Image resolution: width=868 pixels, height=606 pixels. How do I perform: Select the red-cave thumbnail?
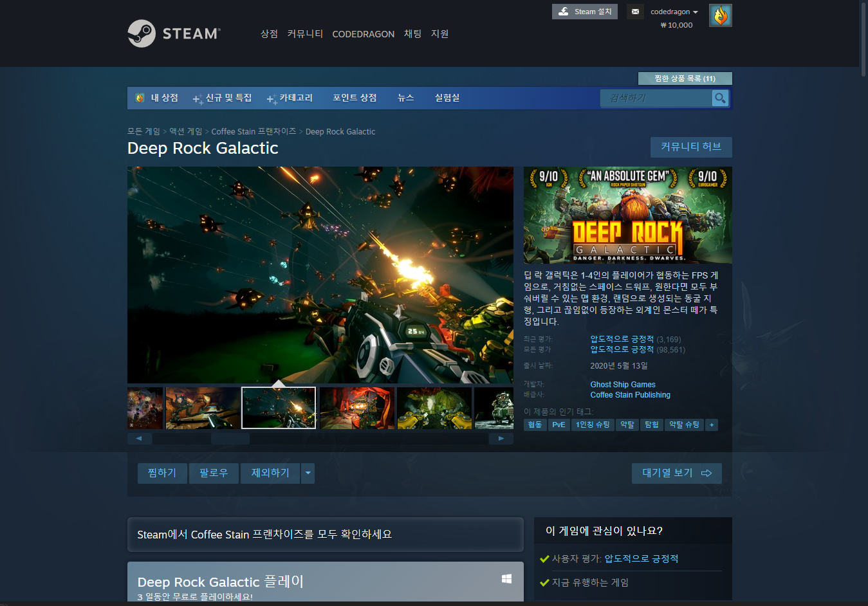pos(356,408)
